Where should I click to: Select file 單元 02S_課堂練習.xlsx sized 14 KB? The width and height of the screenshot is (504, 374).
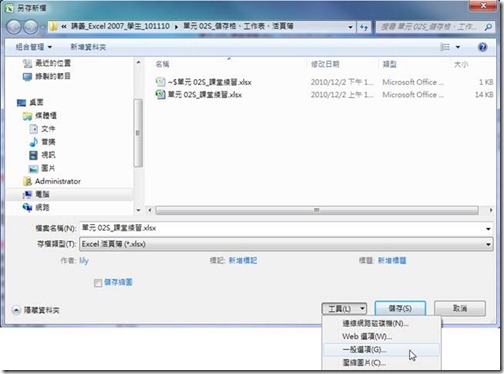pyautogui.click(x=205, y=95)
